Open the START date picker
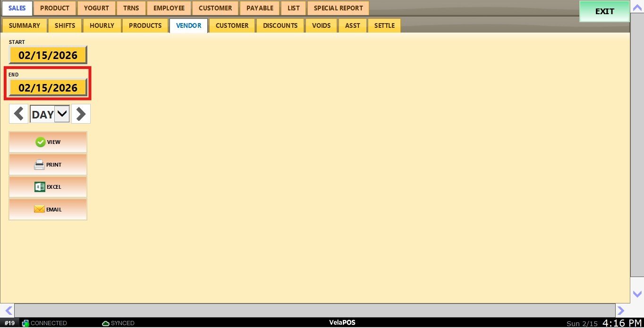Screen dimensions: 644x328 tap(48, 55)
